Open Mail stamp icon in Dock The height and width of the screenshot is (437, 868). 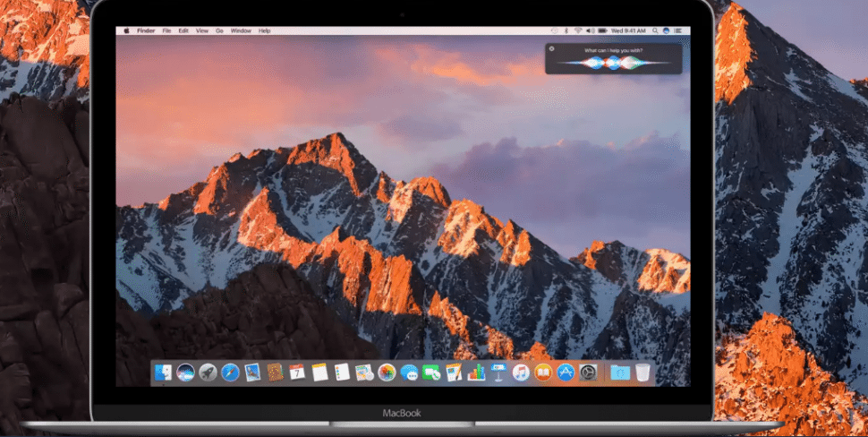[x=252, y=373]
